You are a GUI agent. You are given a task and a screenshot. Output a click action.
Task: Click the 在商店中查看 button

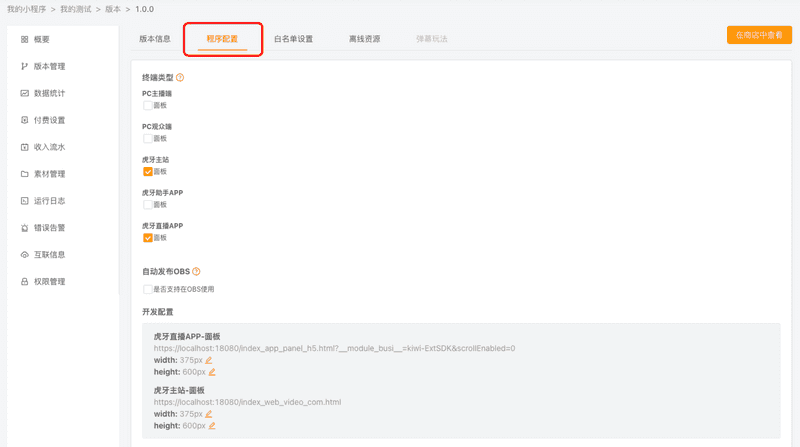[x=759, y=35]
